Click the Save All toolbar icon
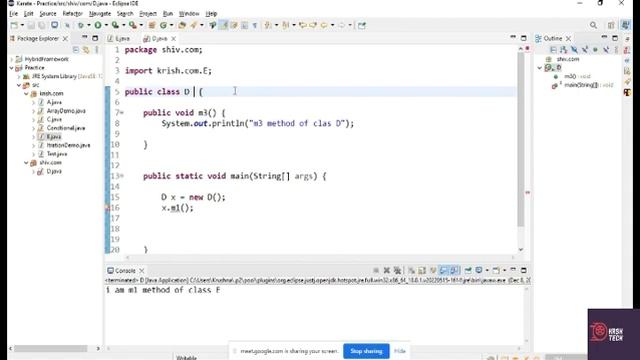The height and width of the screenshot is (360, 640). (x=41, y=25)
